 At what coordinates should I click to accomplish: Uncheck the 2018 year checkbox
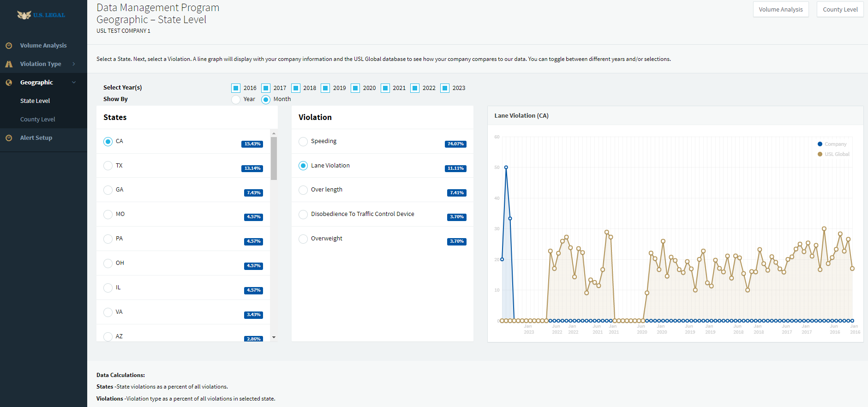click(x=296, y=88)
